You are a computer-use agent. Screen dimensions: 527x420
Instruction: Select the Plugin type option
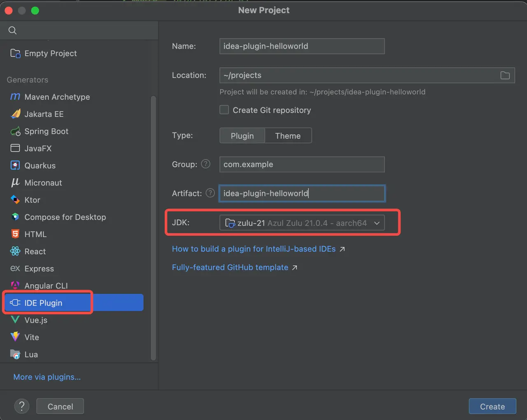click(242, 136)
